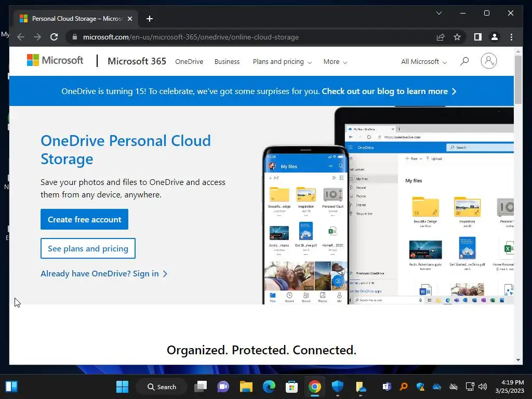Open the network status tray icon
This screenshot has height=399, width=532.
(x=470, y=387)
